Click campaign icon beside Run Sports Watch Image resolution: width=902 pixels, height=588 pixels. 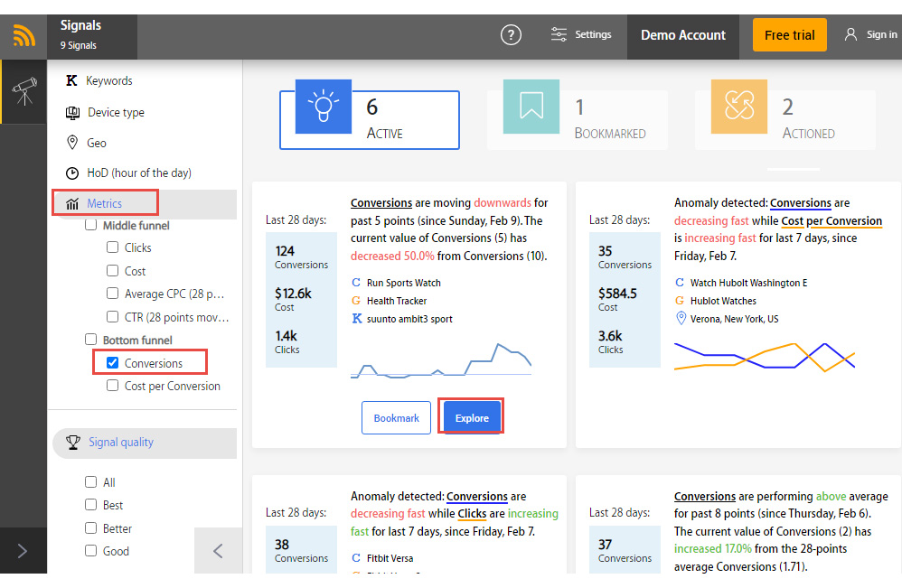click(356, 283)
